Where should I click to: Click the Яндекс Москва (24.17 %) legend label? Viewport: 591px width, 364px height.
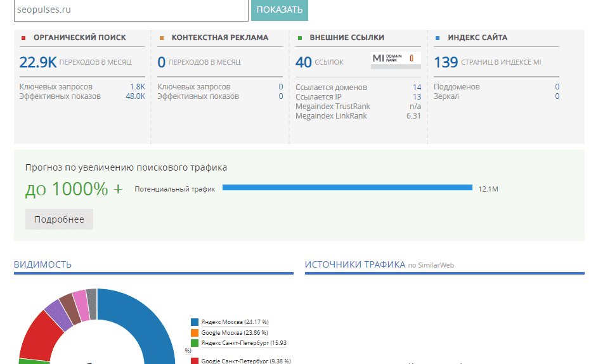coord(235,322)
